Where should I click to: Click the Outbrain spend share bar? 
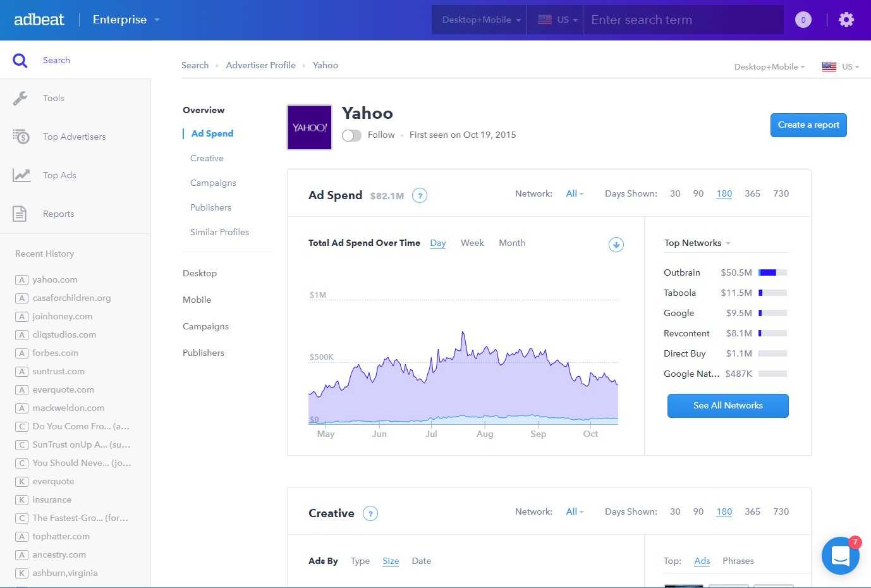pos(772,273)
